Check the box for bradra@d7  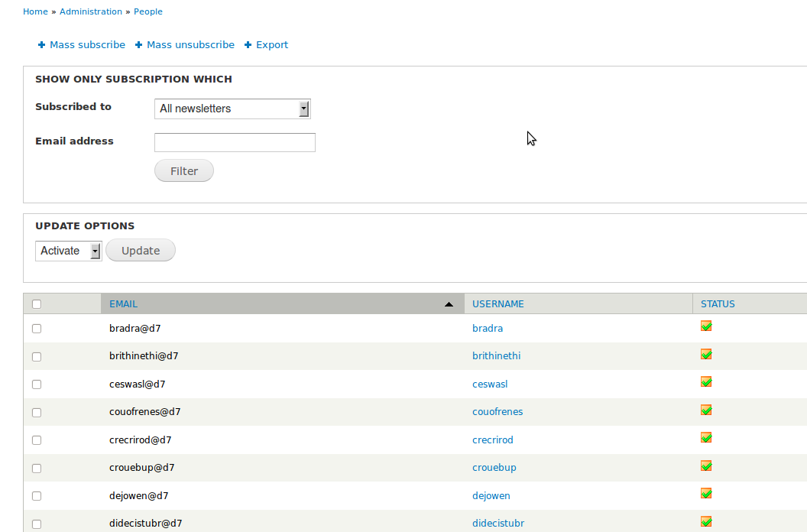[x=37, y=329]
